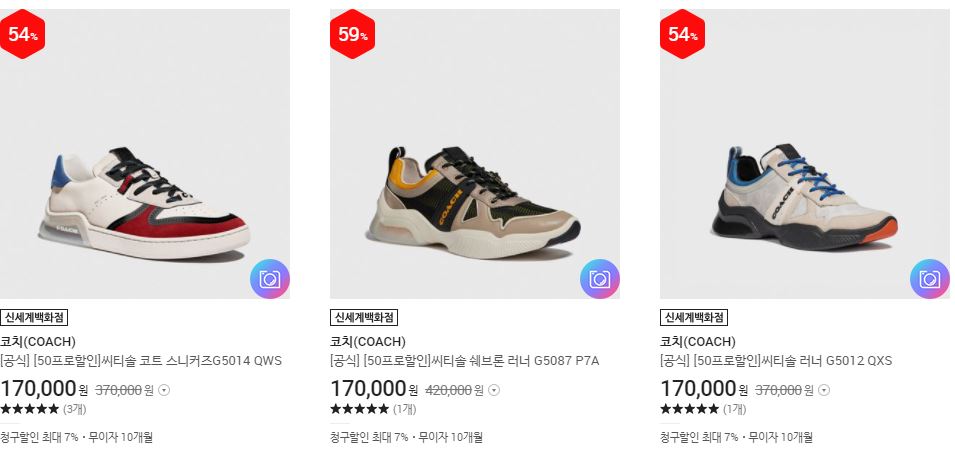Click 신세계백화점 tag under red sneaker

pyautogui.click(x=34, y=318)
